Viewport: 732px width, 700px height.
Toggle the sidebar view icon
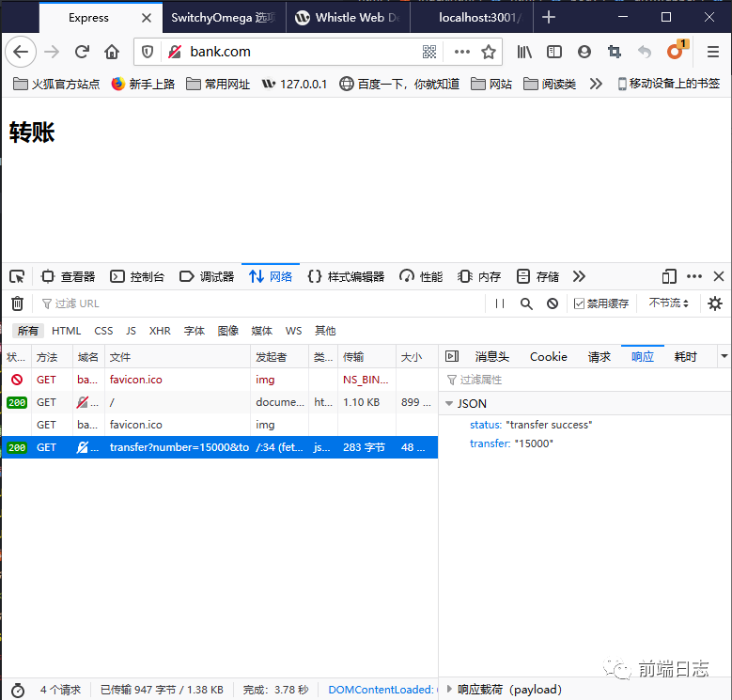554,52
